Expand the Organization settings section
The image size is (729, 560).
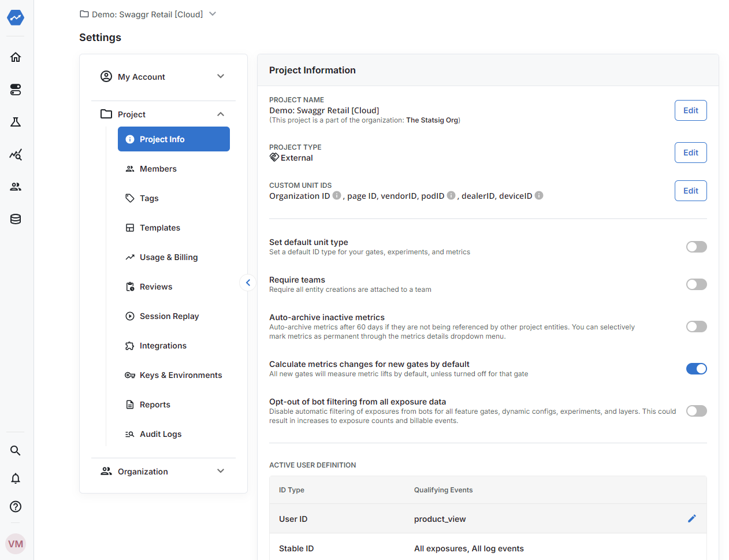(x=220, y=471)
